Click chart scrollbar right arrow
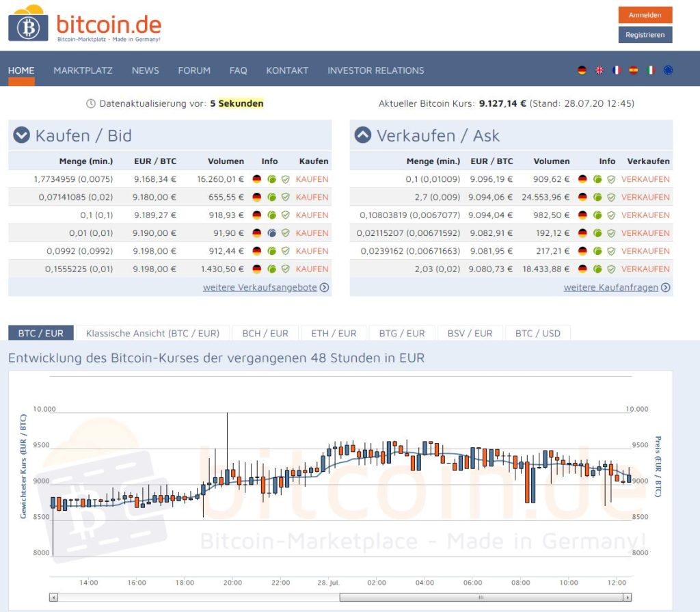Image resolution: width=700 pixels, height=612 pixels. (x=628, y=597)
